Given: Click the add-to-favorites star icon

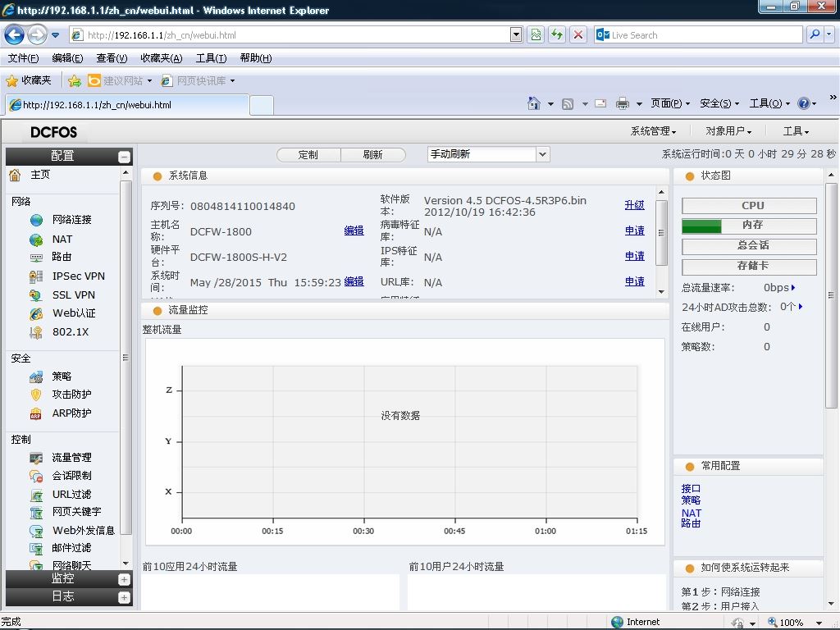Looking at the screenshot, I should tap(75, 81).
